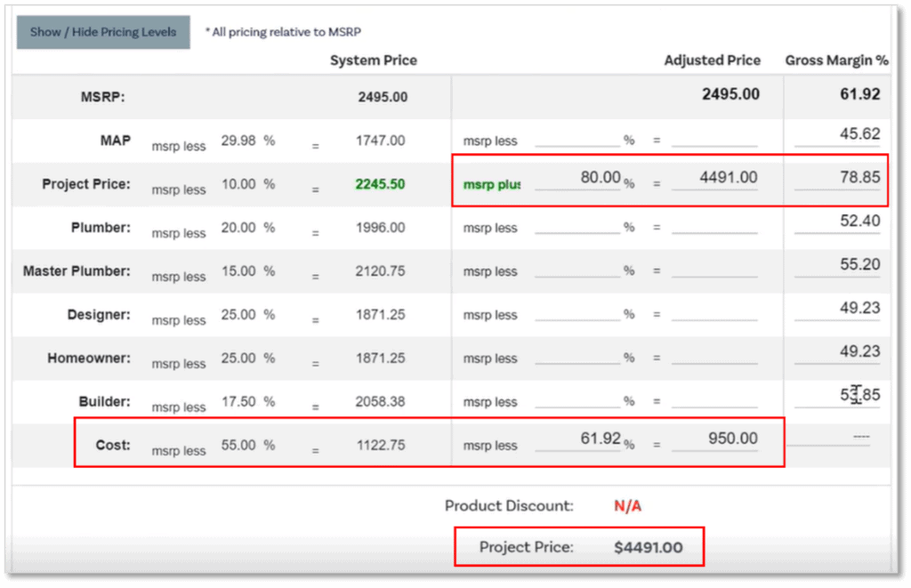Image resolution: width=911 pixels, height=588 pixels.
Task: Click Show / Hide Pricing Levels button
Action: click(x=103, y=32)
